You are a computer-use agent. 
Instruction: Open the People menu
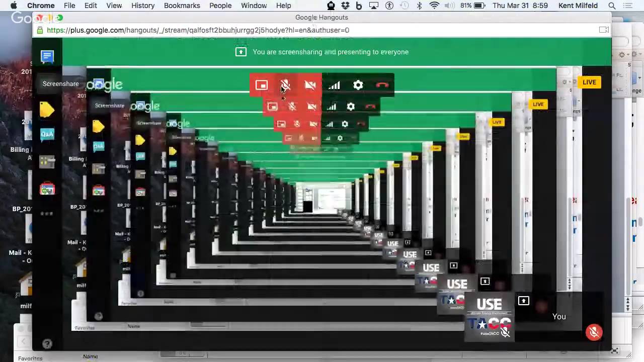[220, 6]
